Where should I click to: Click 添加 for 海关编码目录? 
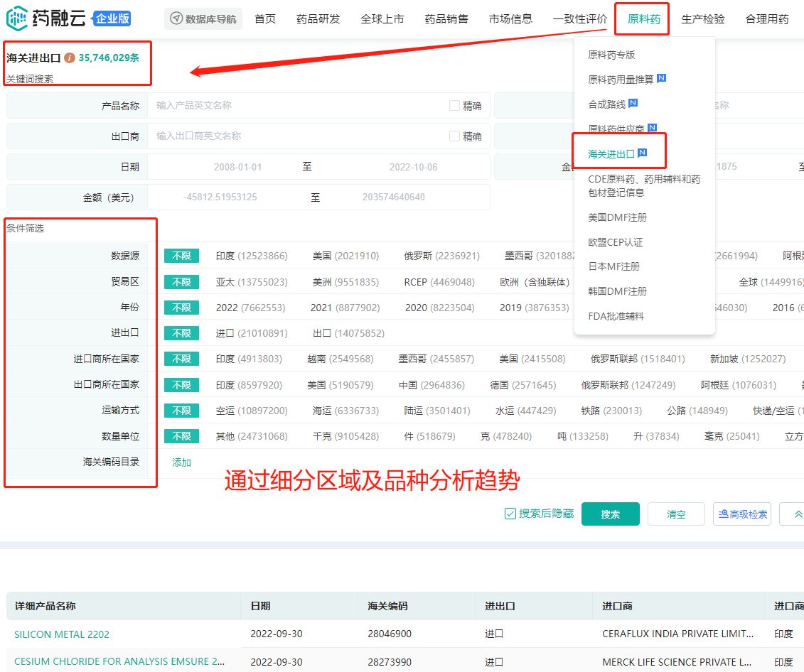coord(181,462)
